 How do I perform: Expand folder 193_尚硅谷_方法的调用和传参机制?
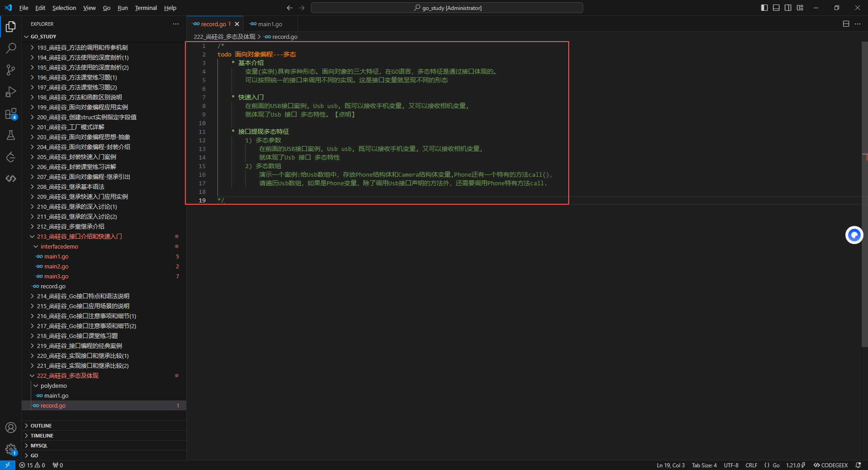coord(104,47)
